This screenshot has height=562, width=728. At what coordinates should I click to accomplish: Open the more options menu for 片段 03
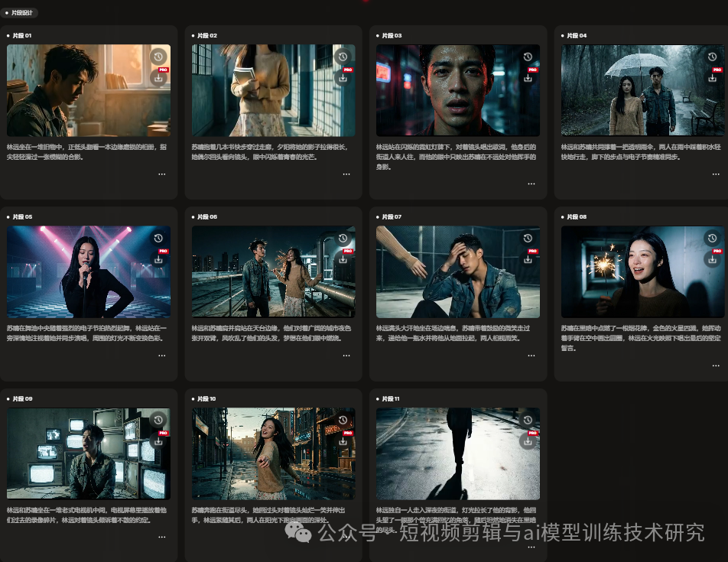(531, 184)
